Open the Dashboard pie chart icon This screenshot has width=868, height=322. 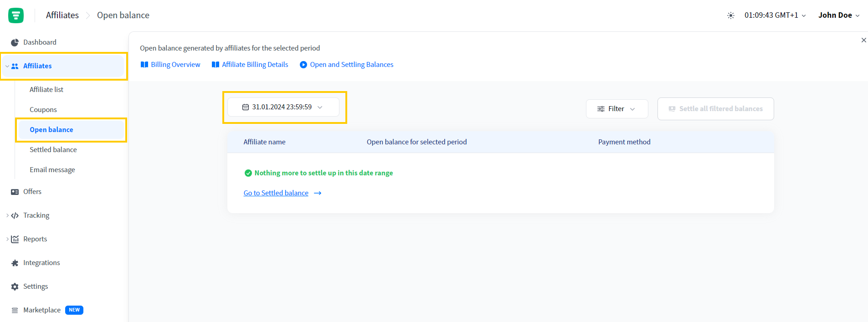pos(15,42)
